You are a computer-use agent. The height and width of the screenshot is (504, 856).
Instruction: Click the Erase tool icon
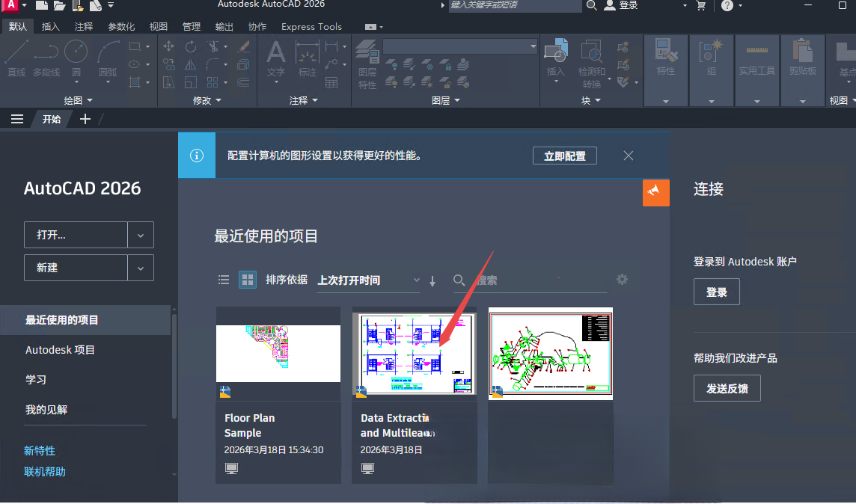coord(243,46)
